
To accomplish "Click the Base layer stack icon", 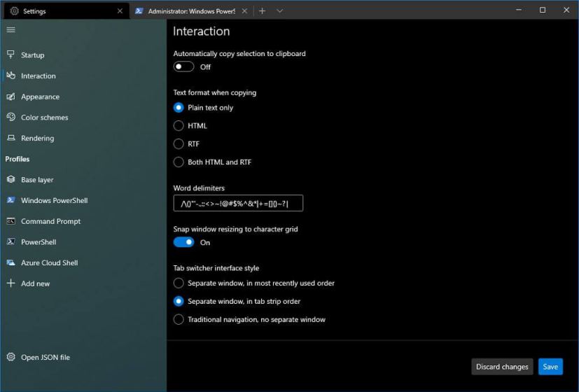I will coord(11,179).
